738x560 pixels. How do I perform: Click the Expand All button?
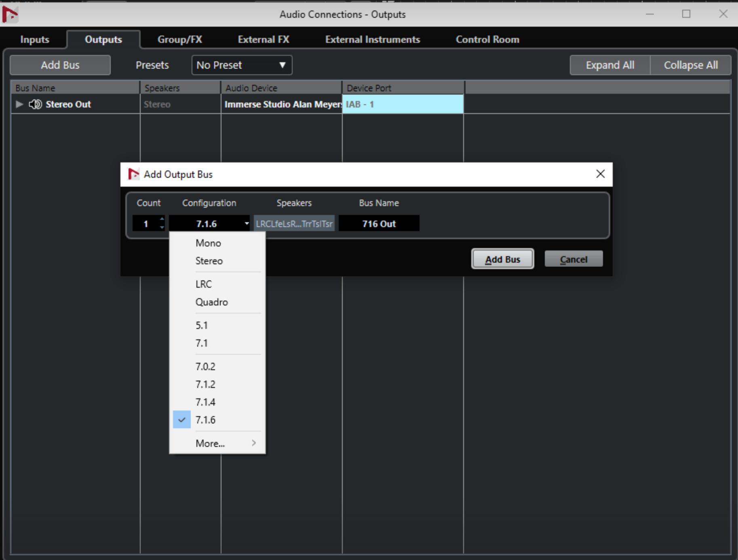609,65
